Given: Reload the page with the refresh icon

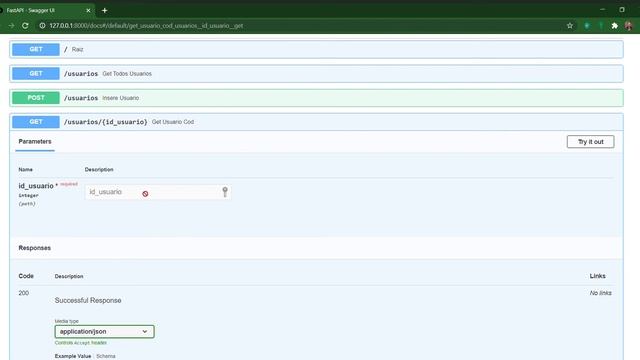Looking at the screenshot, I should click(x=25, y=26).
